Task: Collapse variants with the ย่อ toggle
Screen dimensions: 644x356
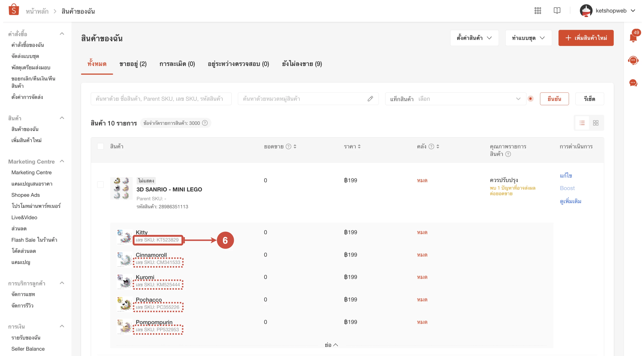Action: click(x=331, y=345)
